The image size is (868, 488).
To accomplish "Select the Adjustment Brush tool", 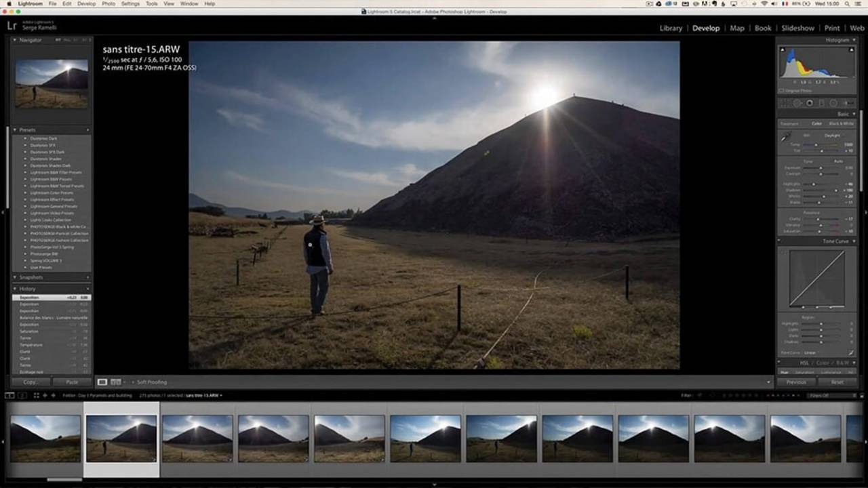I will 846,103.
